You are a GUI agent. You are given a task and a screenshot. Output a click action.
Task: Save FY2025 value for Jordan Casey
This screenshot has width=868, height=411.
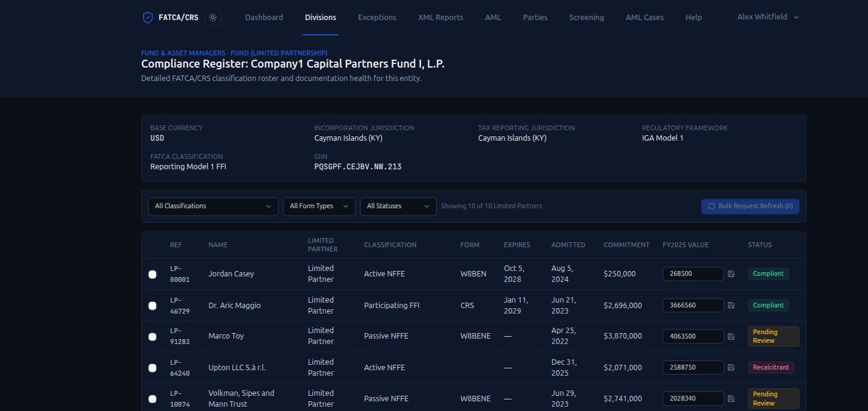(731, 274)
